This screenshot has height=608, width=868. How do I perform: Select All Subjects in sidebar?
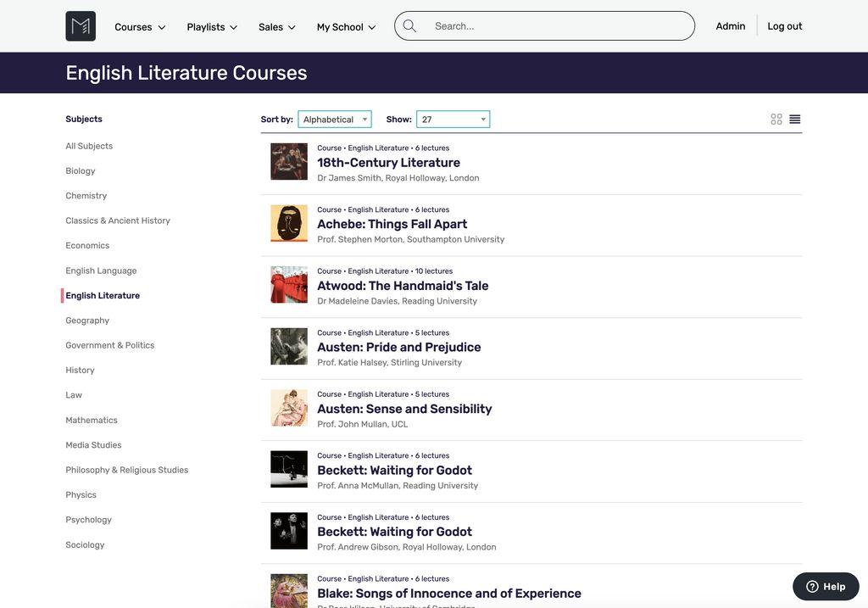point(89,146)
